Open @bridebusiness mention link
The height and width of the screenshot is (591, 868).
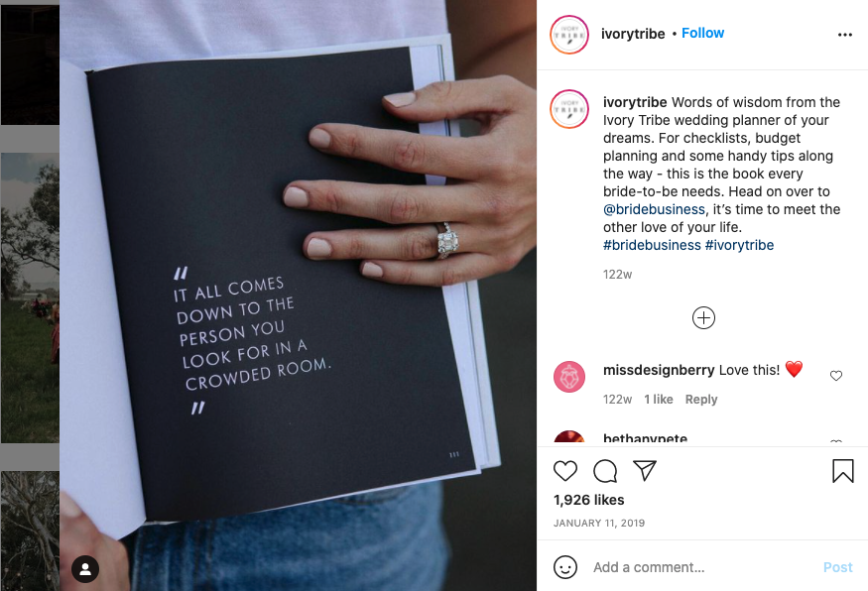click(655, 209)
